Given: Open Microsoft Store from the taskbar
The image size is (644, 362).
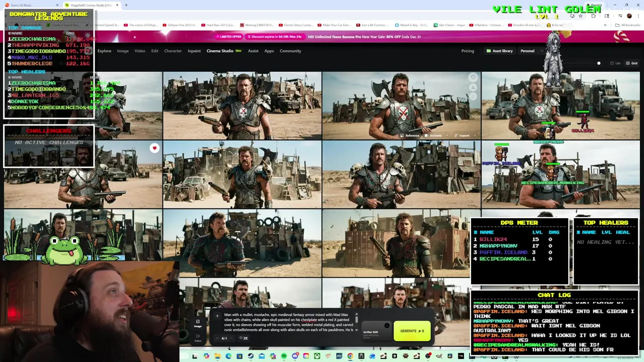Looking at the screenshot, I should coord(239,356).
